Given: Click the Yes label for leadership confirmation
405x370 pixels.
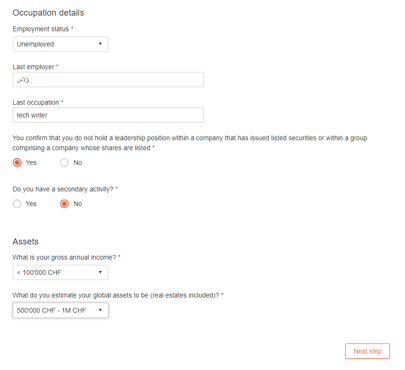Looking at the screenshot, I should pos(31,163).
